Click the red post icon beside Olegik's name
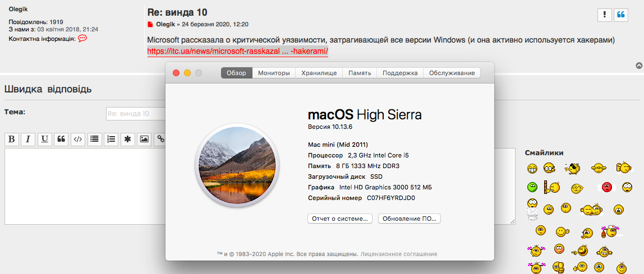This screenshot has height=274, width=644. pyautogui.click(x=150, y=25)
